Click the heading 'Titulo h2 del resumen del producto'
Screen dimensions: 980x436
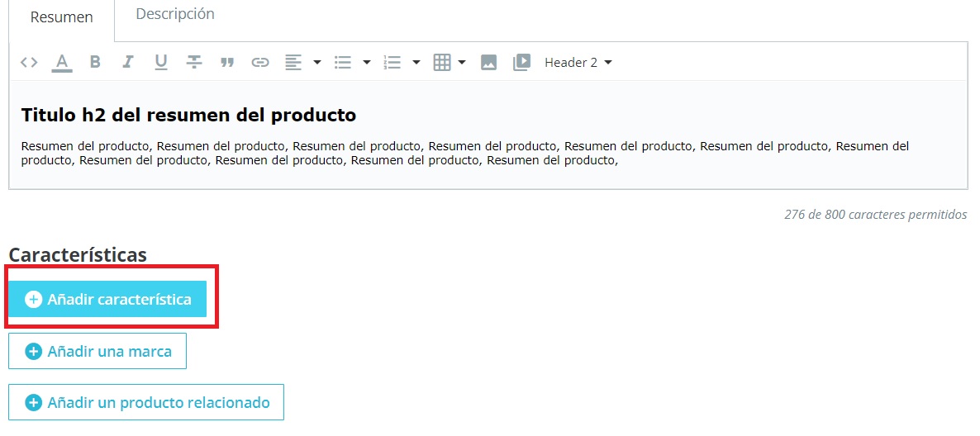coord(188,115)
